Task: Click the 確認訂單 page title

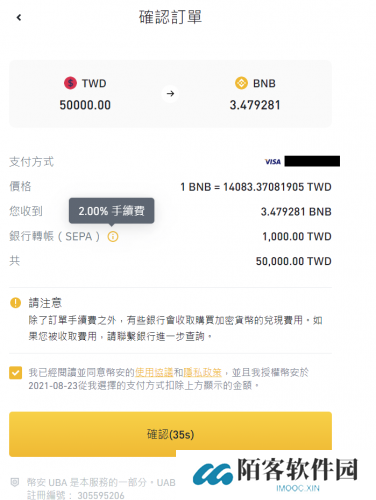Action: (170, 17)
